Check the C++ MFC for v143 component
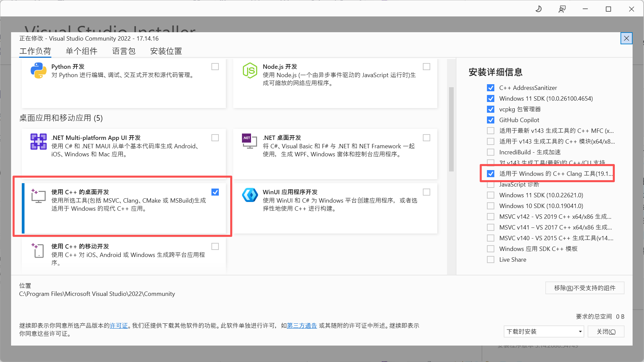This screenshot has height=362, width=644. pyautogui.click(x=491, y=131)
